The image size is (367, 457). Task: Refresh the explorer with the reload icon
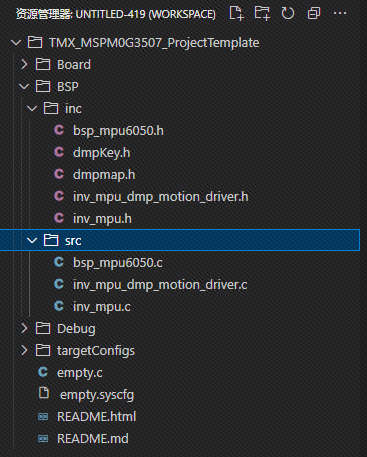coord(288,14)
